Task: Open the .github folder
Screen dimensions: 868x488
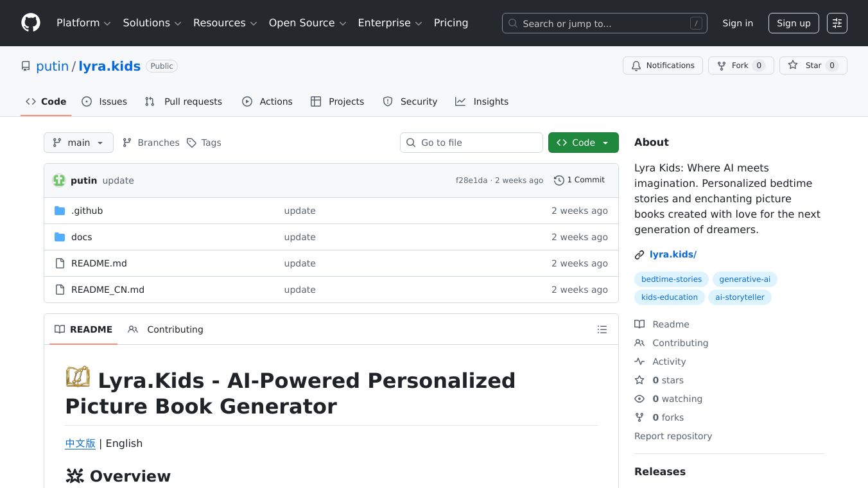Action: point(87,211)
